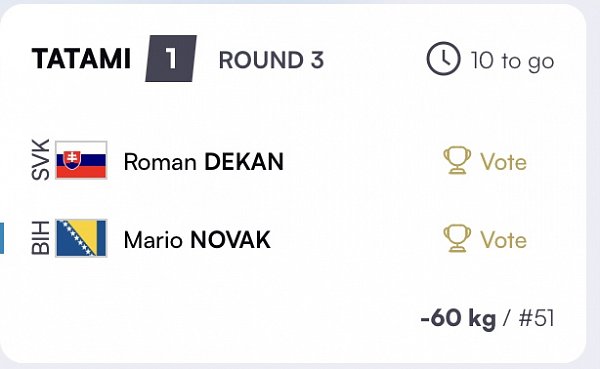This screenshot has width=600, height=369.
Task: Click the ROUND 3 label
Action: click(x=271, y=60)
